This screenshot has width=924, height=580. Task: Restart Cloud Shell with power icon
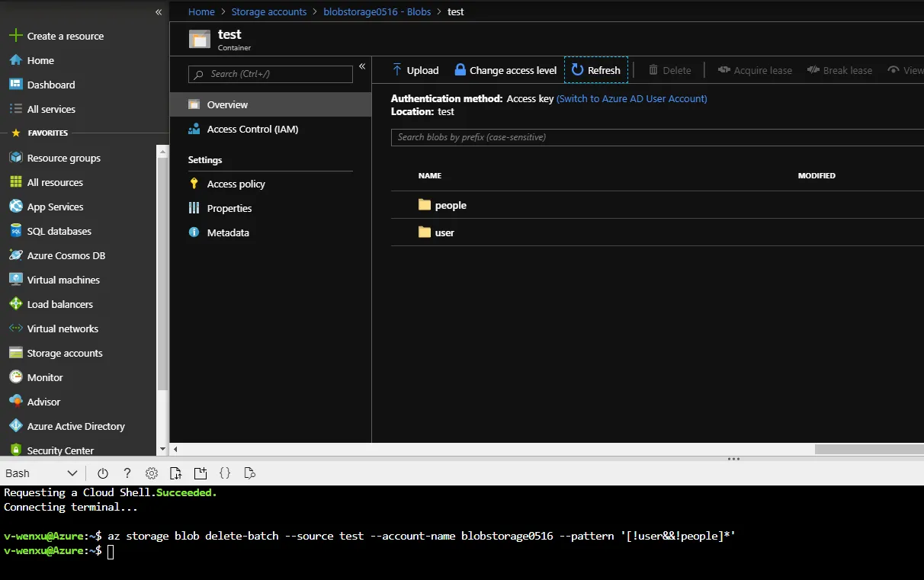(x=103, y=473)
